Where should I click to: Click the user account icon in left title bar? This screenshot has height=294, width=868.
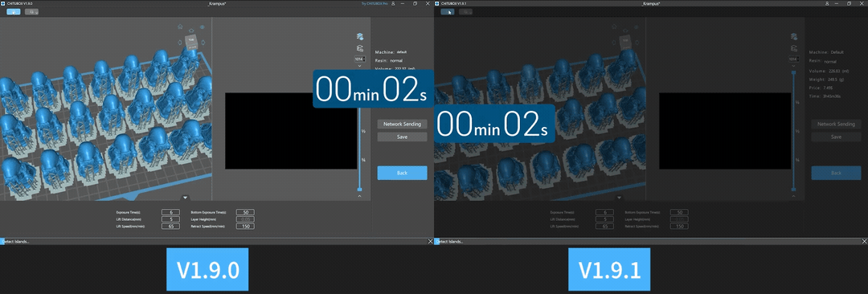click(393, 3)
